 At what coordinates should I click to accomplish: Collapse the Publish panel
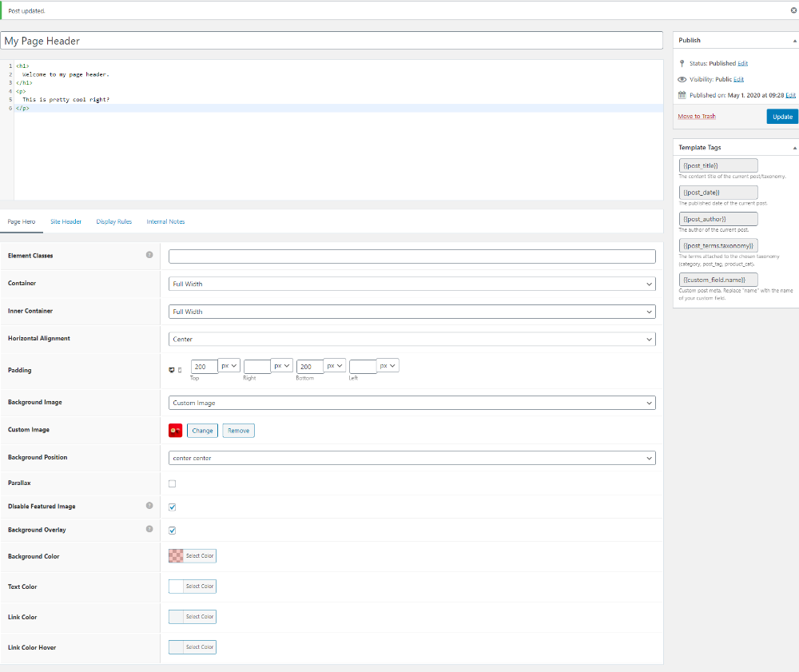coord(794,41)
